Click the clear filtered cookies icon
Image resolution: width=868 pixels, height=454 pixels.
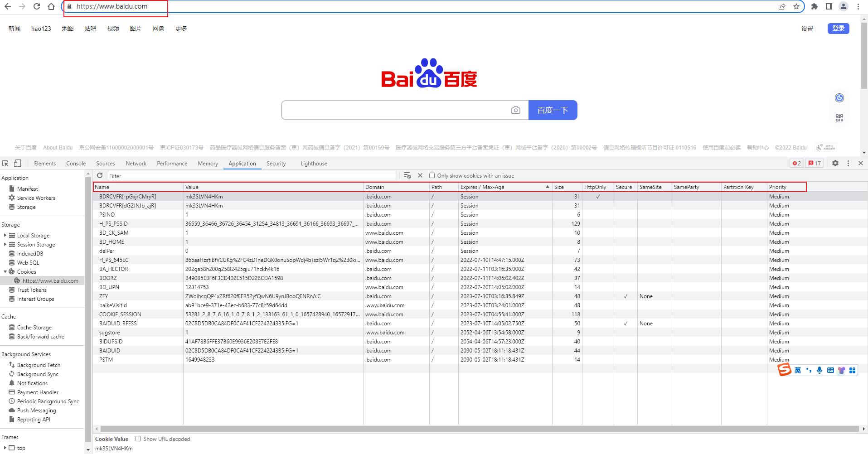click(x=407, y=176)
